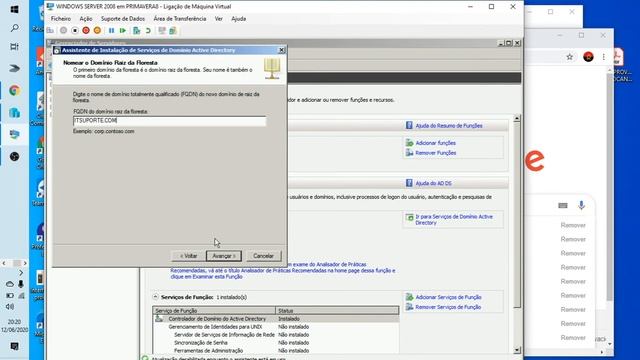Image resolution: width=640 pixels, height=360 pixels.
Task: Collapse the Serviços de Função section
Action: (156, 297)
